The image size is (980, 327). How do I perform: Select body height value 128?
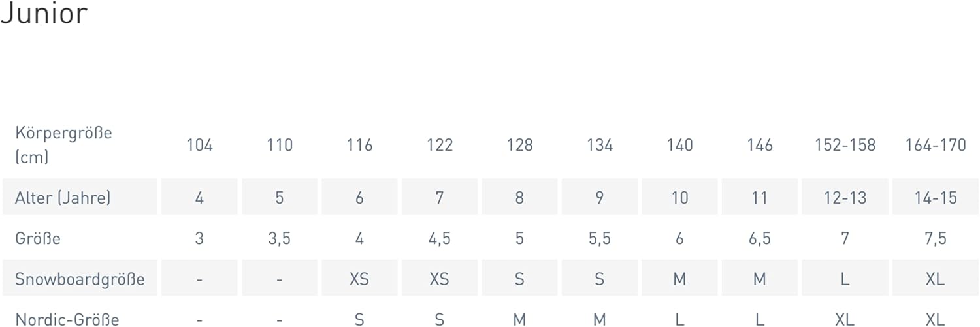coord(519,145)
